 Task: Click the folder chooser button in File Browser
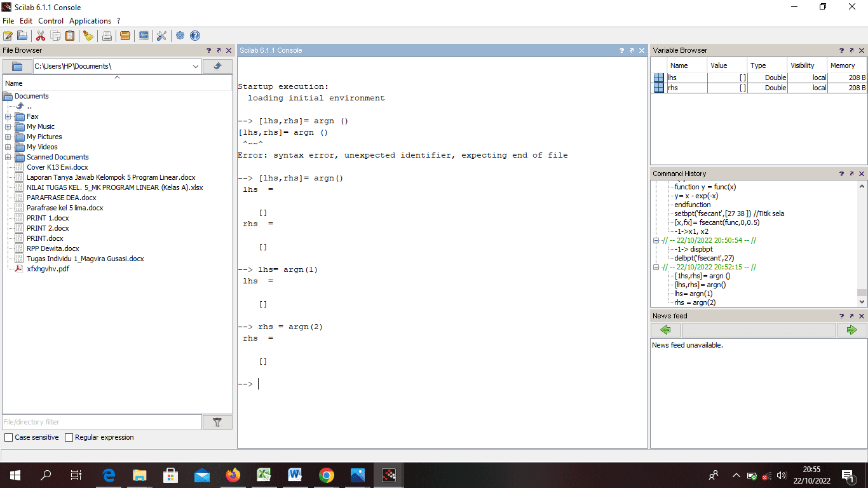17,66
